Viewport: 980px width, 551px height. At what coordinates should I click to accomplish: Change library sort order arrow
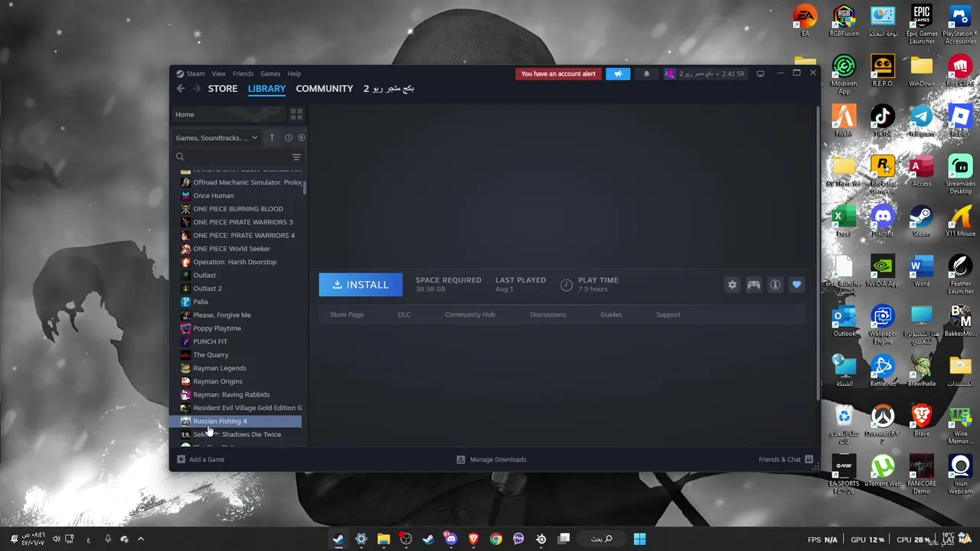tap(272, 138)
